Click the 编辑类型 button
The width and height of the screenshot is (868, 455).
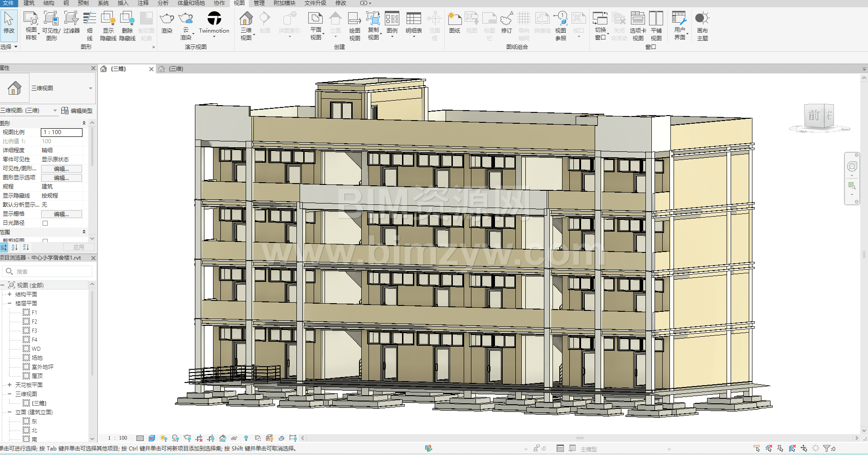tap(77, 111)
